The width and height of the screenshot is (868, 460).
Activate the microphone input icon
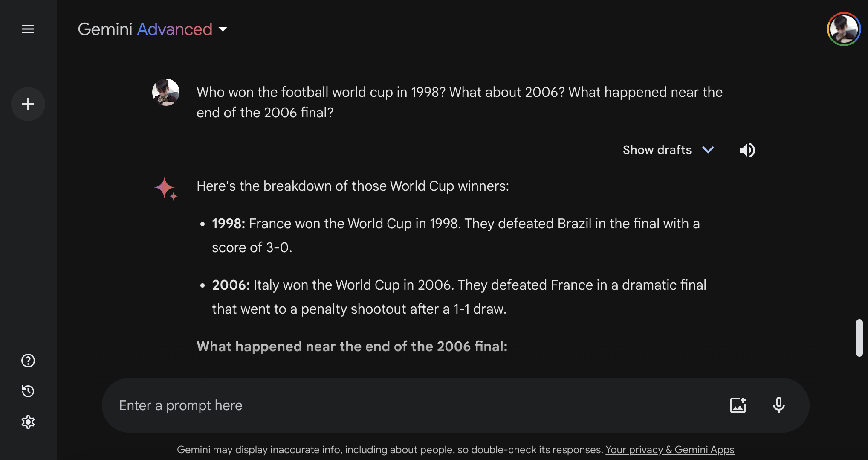tap(778, 405)
